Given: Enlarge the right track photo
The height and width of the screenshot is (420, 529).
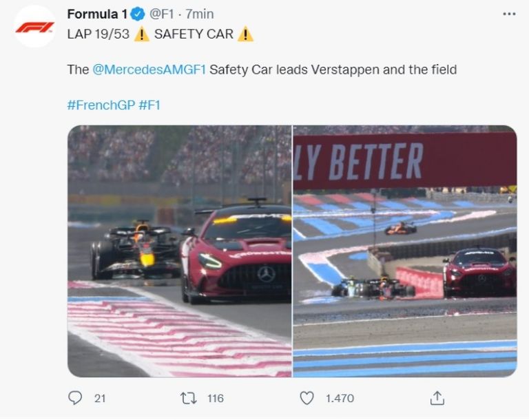Looking at the screenshot, I should coord(405,251).
